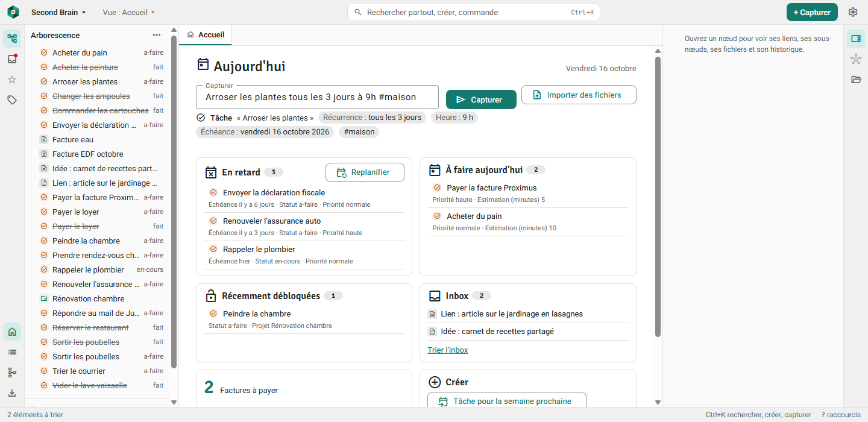This screenshot has width=868, height=422.
Task: Click the Rénovation chambre folder icon
Action: click(x=44, y=298)
